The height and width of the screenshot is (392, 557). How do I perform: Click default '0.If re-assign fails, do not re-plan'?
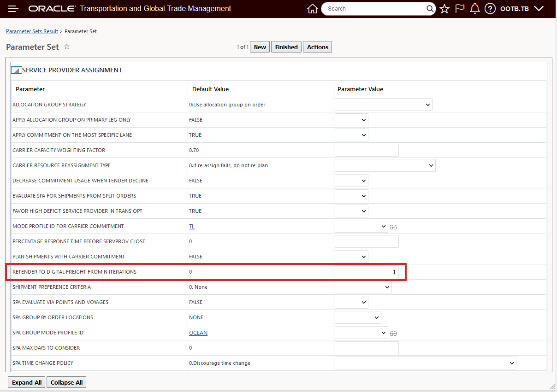coord(228,165)
